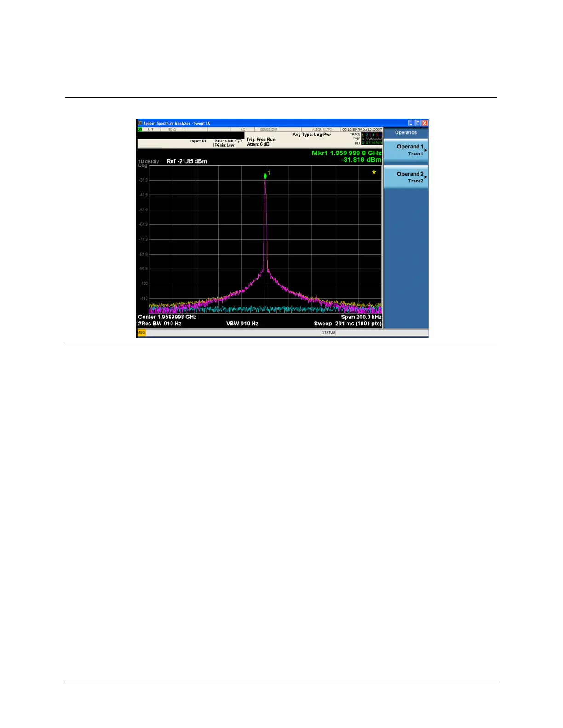Click the Operands menu title
Image resolution: width=563 pixels, height=728 pixels.
click(406, 133)
